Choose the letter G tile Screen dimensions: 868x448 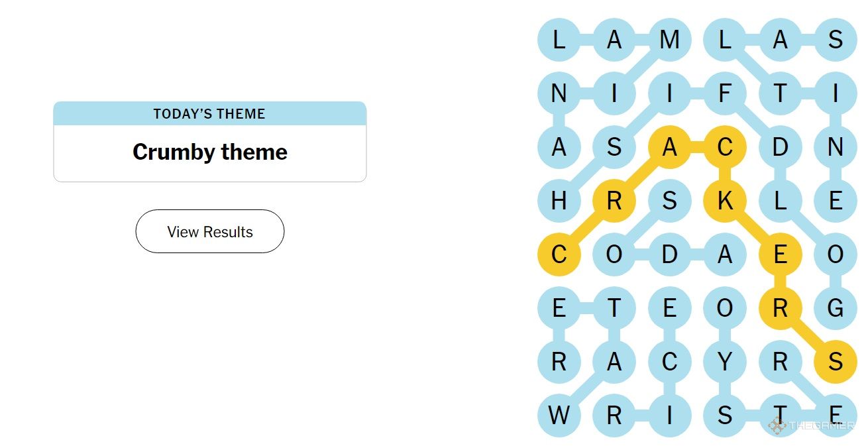click(836, 308)
